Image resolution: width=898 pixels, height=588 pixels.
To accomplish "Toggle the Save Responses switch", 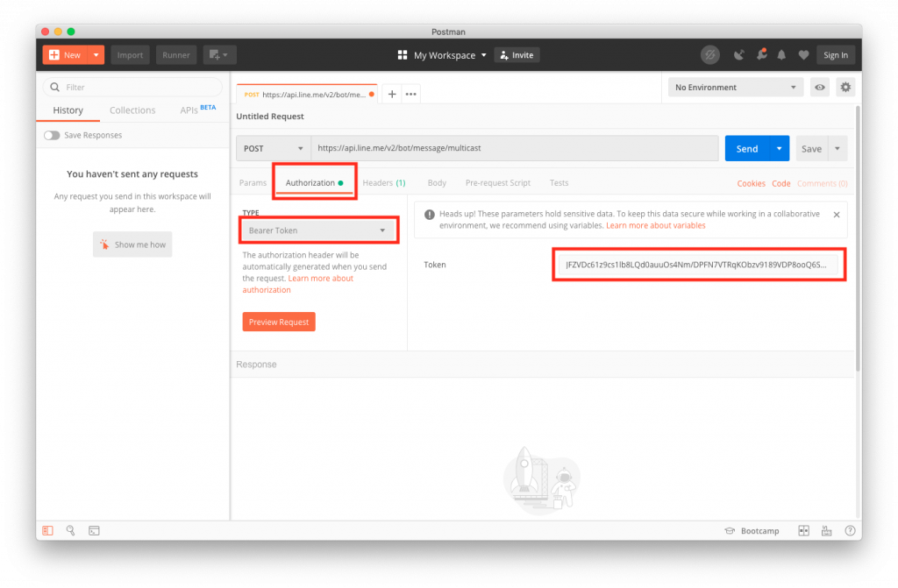I will click(x=52, y=135).
